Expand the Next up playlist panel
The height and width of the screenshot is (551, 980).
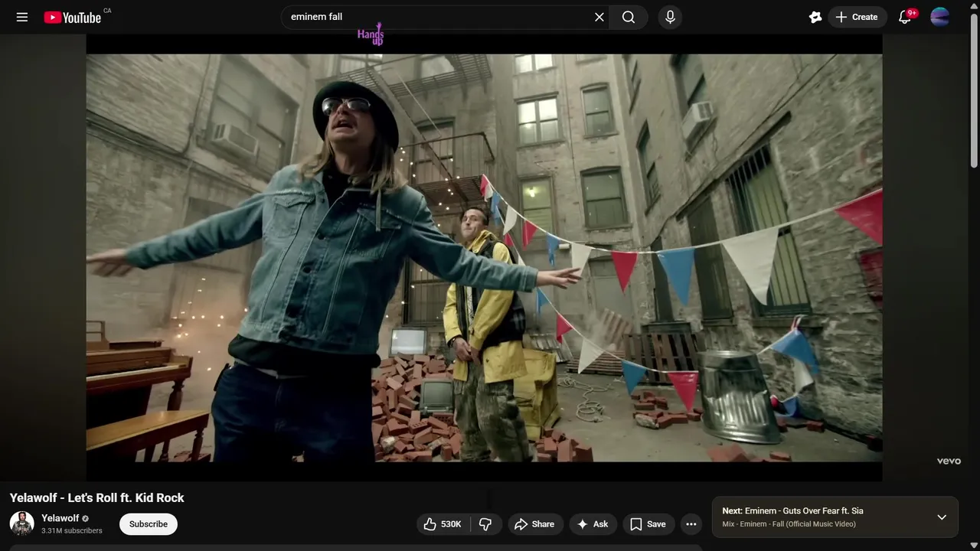pyautogui.click(x=942, y=517)
